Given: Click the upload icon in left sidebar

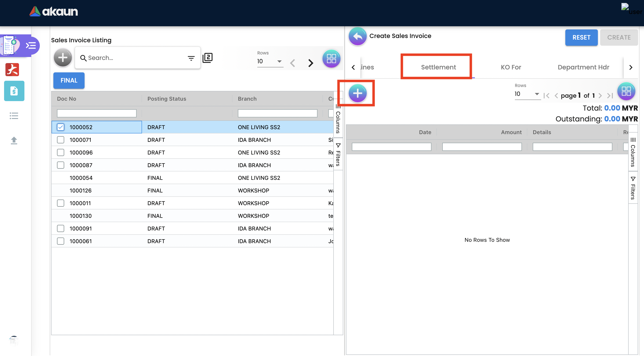Looking at the screenshot, I should click(14, 140).
